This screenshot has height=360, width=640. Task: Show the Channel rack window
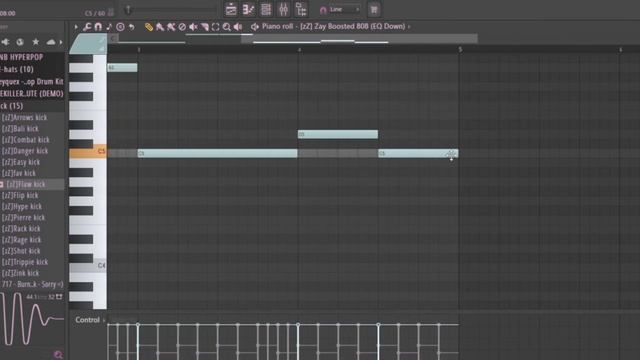point(266,9)
